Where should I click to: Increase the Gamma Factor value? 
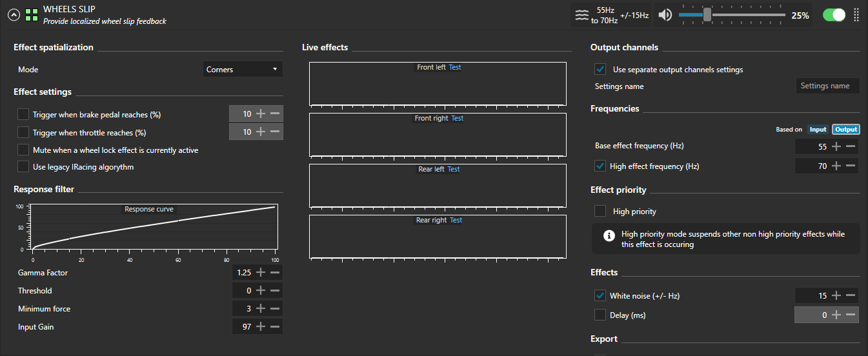pos(261,273)
